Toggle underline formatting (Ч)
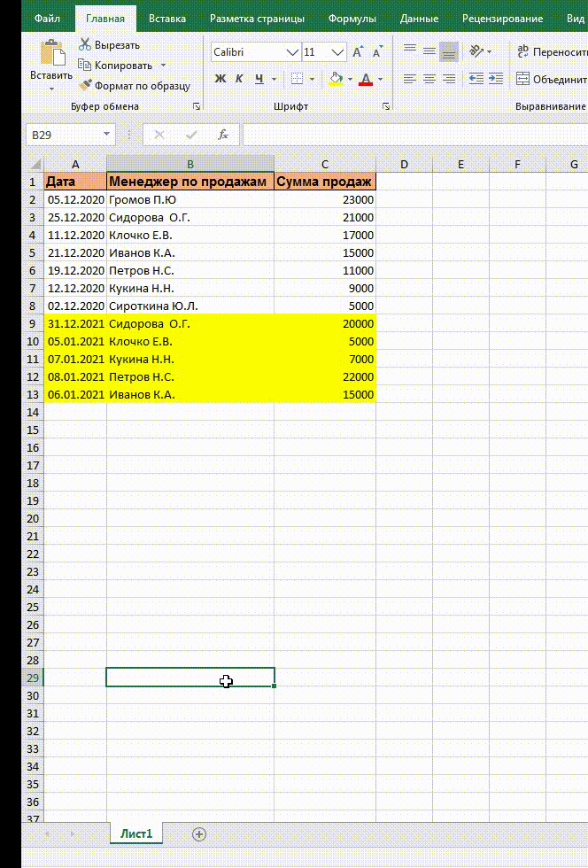 259,79
